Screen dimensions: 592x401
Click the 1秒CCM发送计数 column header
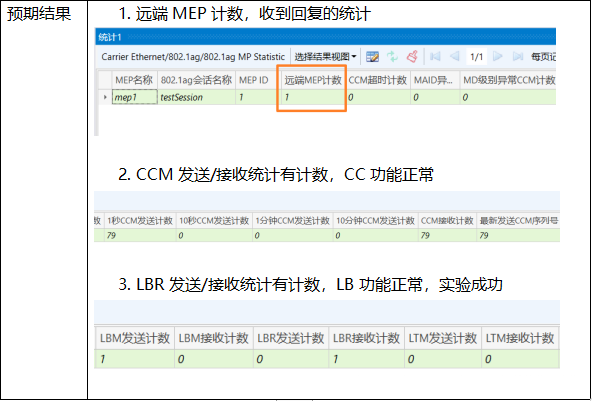pos(140,221)
